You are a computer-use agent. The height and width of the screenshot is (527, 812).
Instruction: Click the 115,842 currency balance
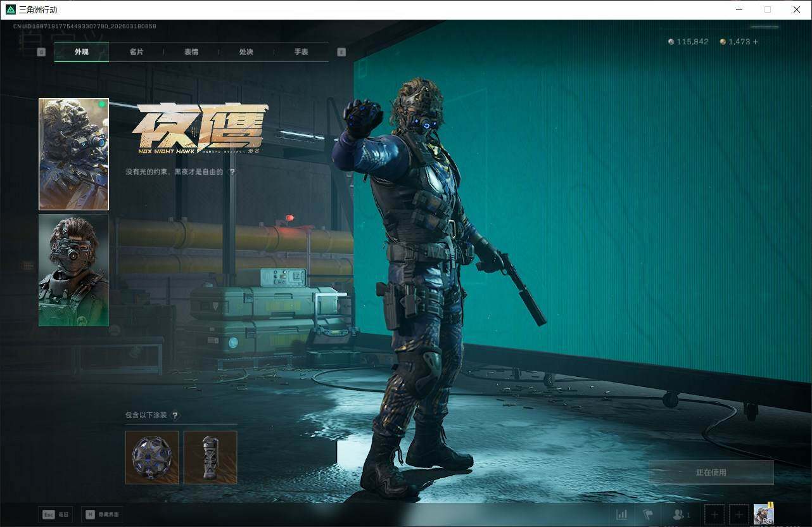coord(688,42)
